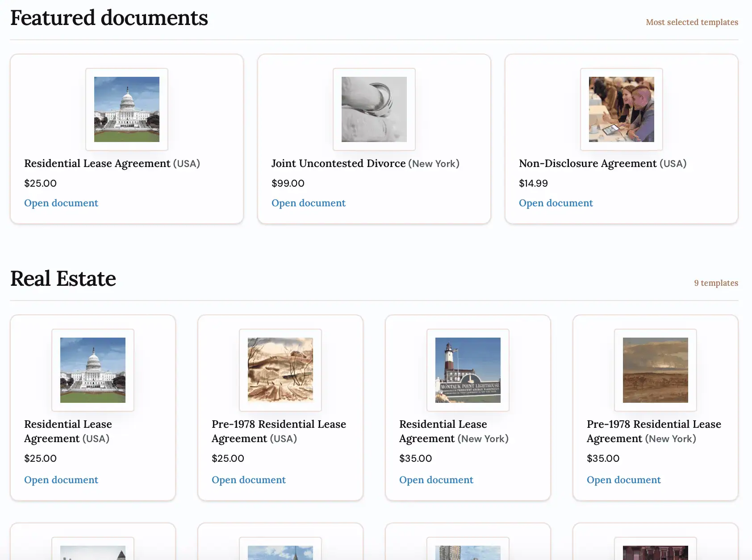752x560 pixels.
Task: Click Montauk Point Lighthouse thumbnail
Action: pyautogui.click(x=468, y=370)
